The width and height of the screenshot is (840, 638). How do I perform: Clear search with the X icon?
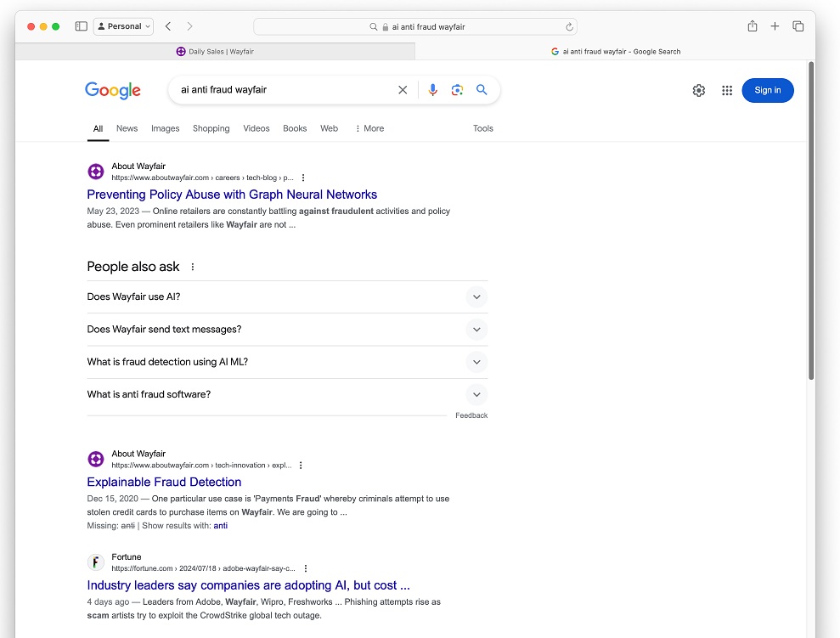(x=403, y=90)
